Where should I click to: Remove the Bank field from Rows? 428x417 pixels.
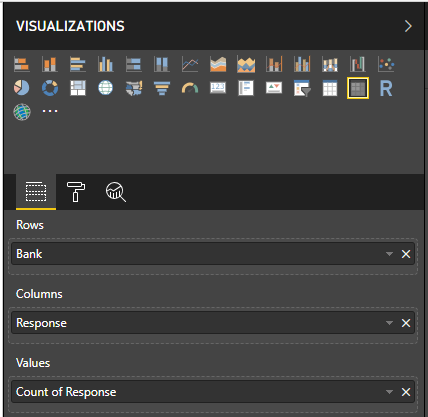pyautogui.click(x=406, y=254)
